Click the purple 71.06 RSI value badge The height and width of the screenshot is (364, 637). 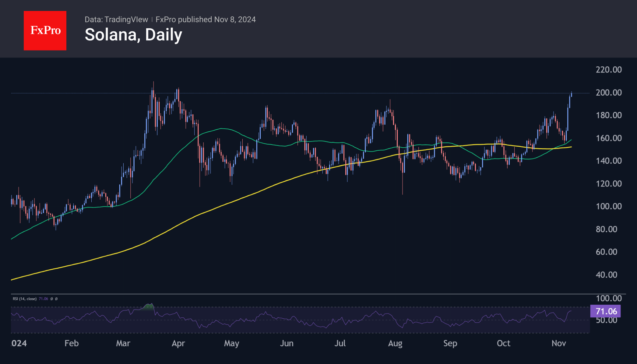pyautogui.click(x=606, y=311)
